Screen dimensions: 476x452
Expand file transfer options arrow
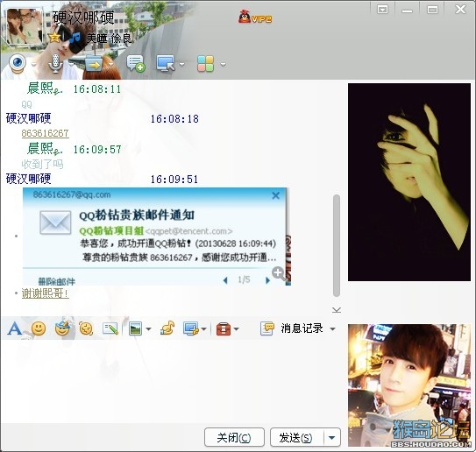(110, 64)
